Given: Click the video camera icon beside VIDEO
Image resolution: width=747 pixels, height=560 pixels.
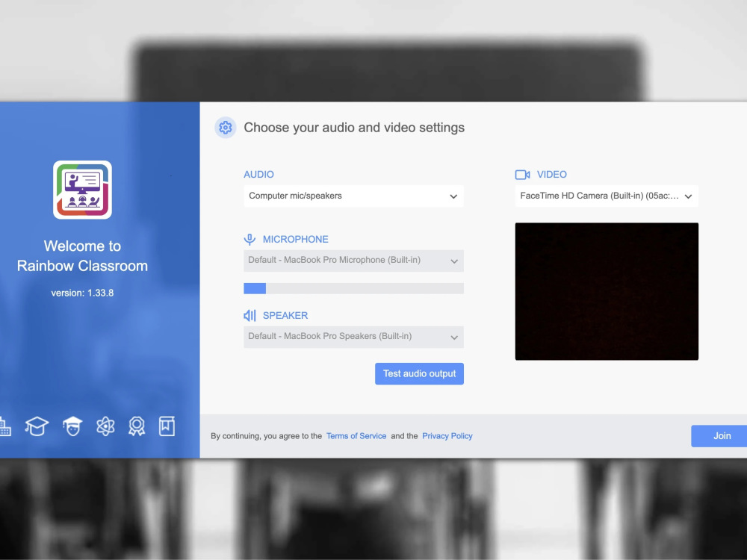Looking at the screenshot, I should point(523,175).
